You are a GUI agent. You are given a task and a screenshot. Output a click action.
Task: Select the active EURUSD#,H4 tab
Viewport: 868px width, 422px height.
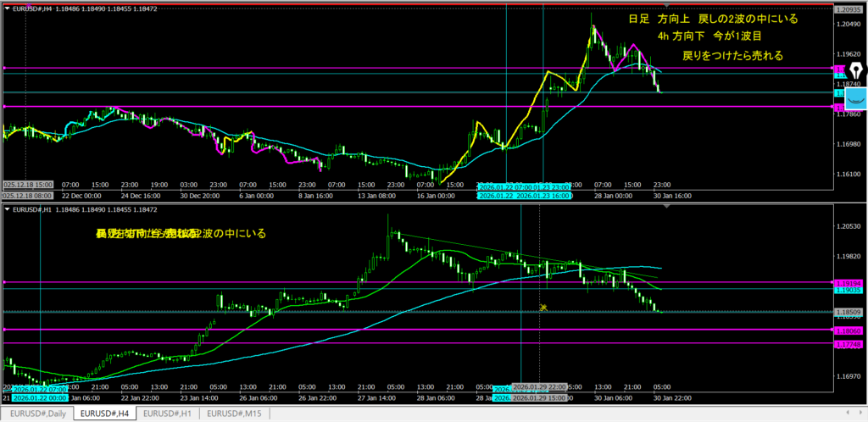click(x=103, y=413)
